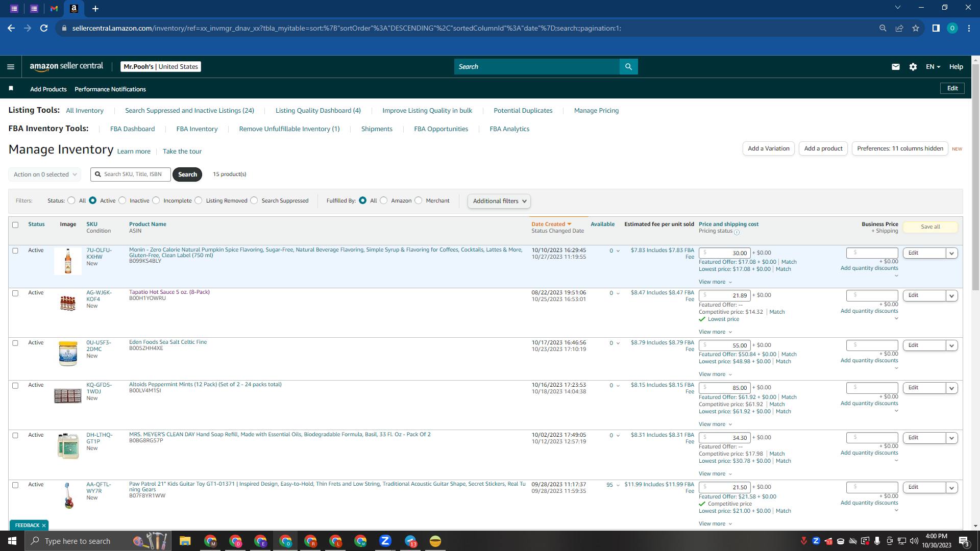Click the browser zoom magnifier icon
This screenshot has height=551, width=980.
[x=883, y=28]
